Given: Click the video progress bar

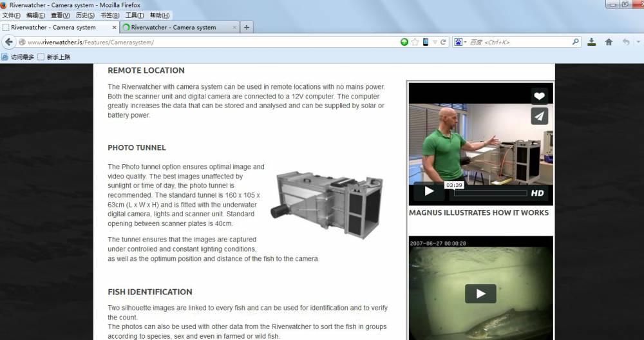Looking at the screenshot, I should coord(490,193).
